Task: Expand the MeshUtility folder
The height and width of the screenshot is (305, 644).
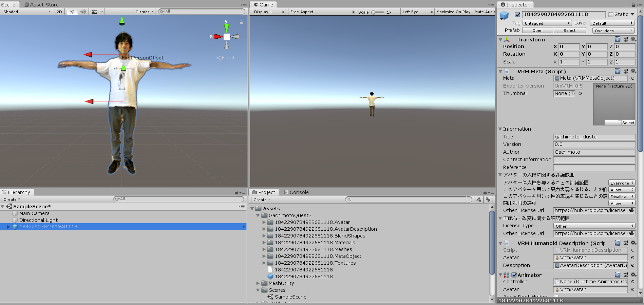Action: tap(258, 283)
